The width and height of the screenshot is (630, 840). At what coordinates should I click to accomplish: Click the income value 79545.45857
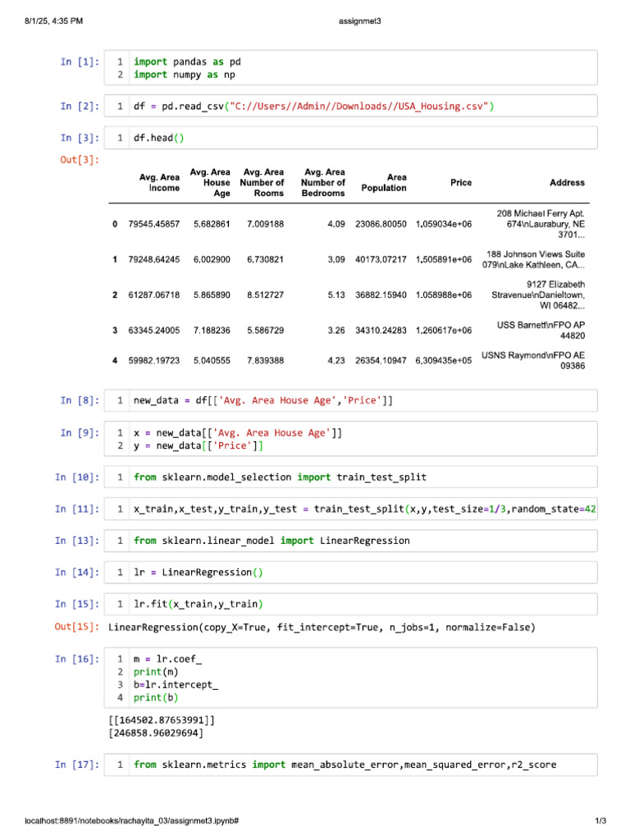153,224
